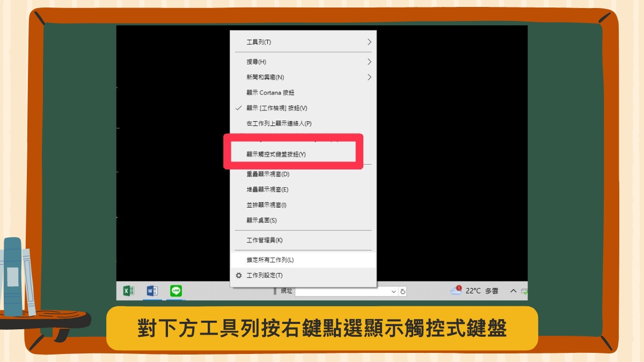Click the 22°C temperature text
Screen dimensions: 644x362
tap(473, 291)
